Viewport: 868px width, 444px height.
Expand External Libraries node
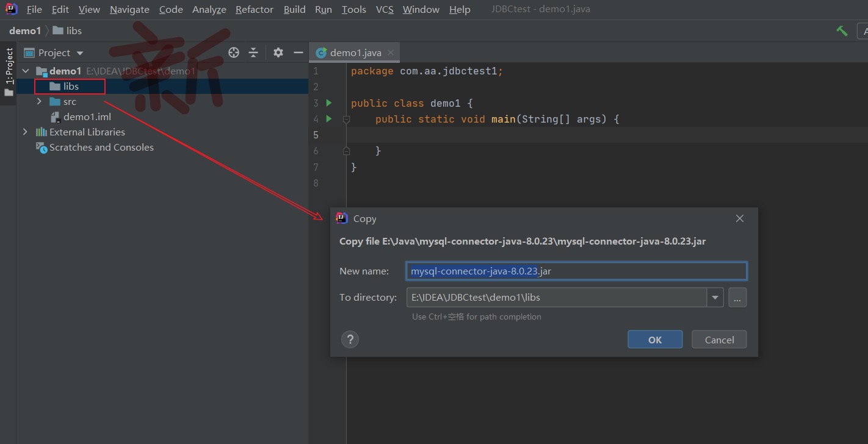coord(25,132)
